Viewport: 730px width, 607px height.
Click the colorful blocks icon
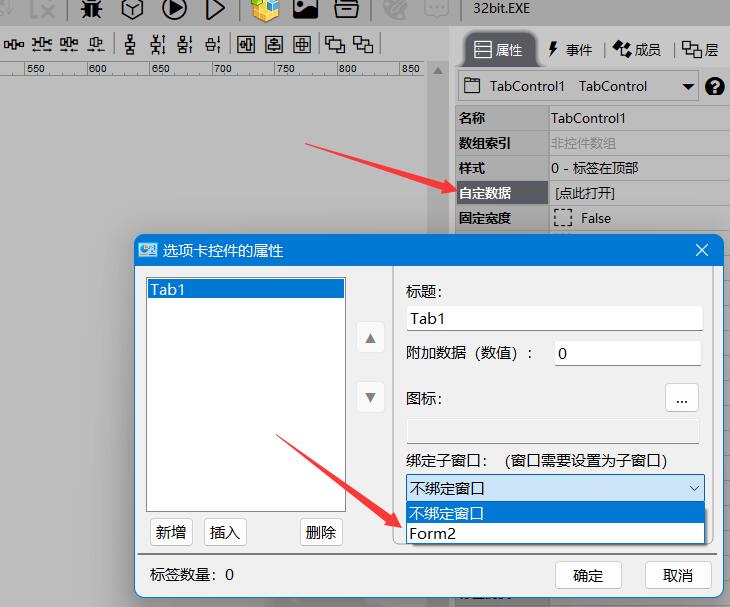(x=265, y=9)
